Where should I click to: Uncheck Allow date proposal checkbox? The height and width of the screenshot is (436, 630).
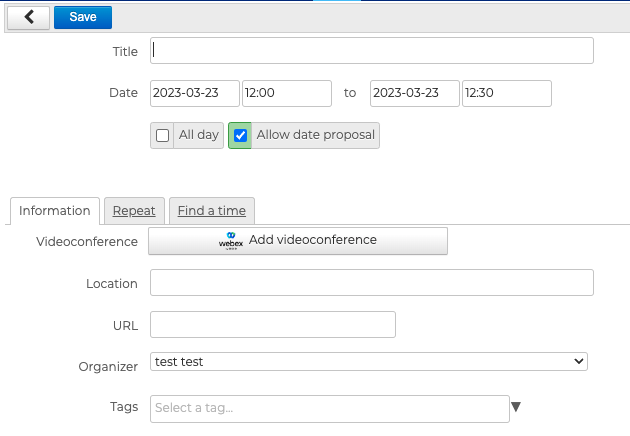(240, 136)
